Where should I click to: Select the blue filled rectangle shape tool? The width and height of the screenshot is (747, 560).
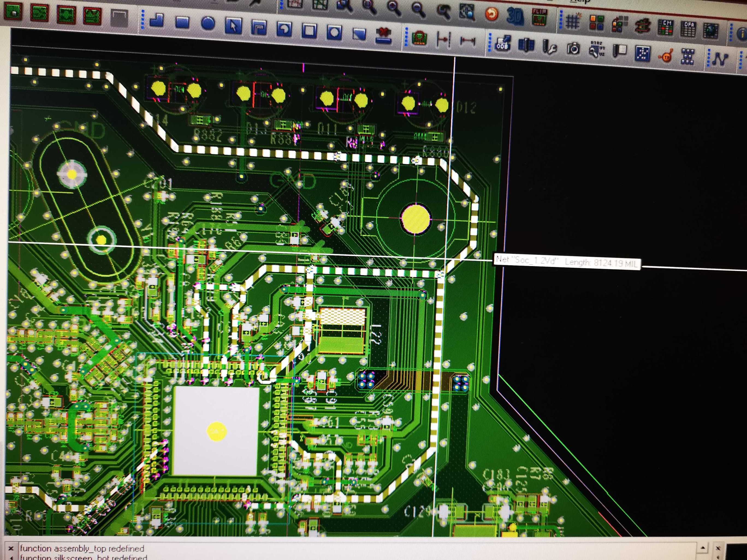point(182,23)
